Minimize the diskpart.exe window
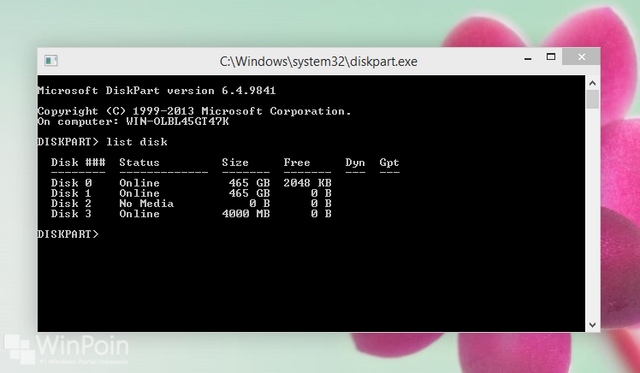Image resolution: width=640 pixels, height=373 pixels. point(528,59)
